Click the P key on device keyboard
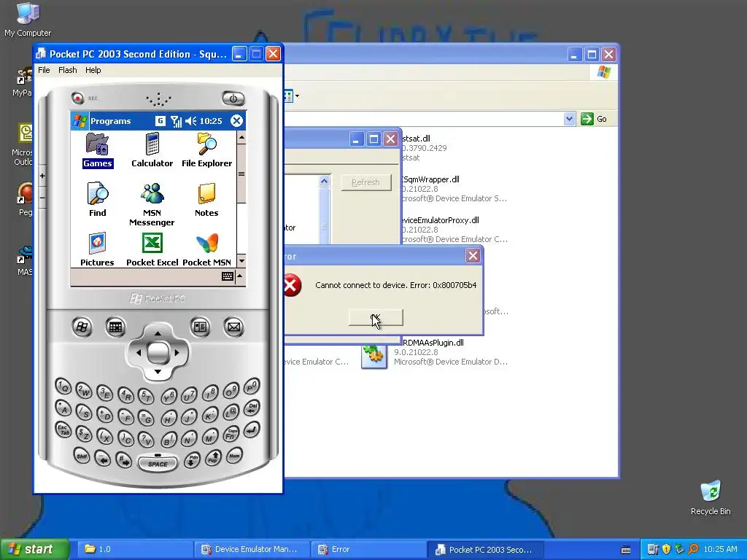Screen dimensions: 747x560 tap(252, 386)
